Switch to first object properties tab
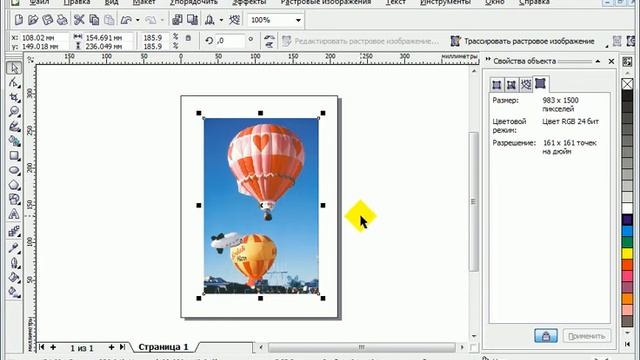 pos(497,85)
